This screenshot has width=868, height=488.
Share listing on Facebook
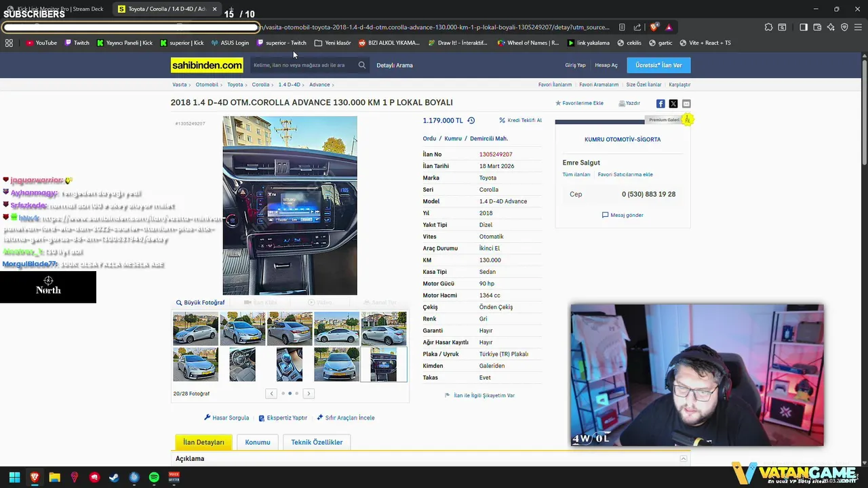point(660,104)
